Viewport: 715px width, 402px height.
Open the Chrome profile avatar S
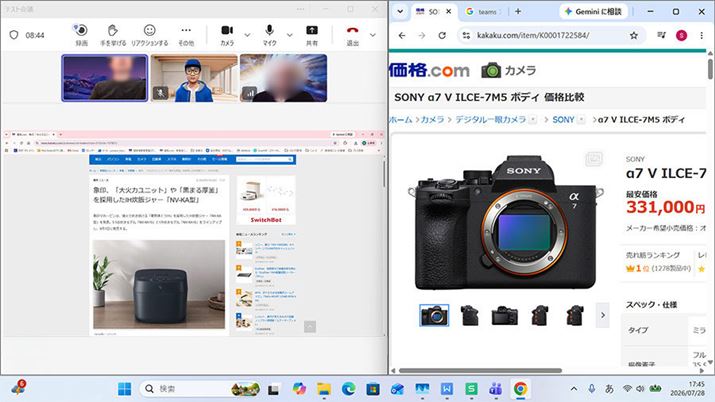pos(681,35)
